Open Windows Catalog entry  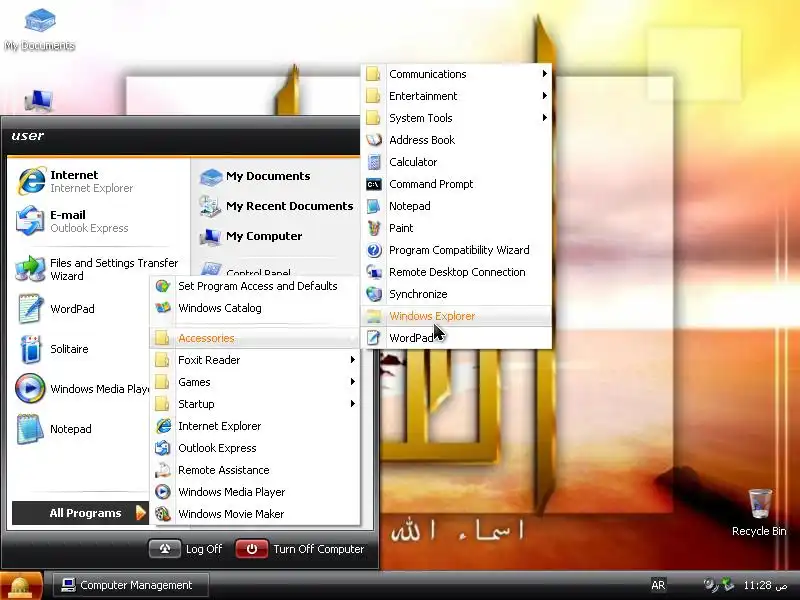255,308
